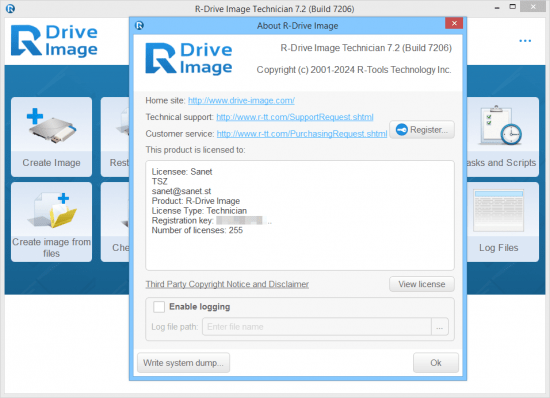Click the View license button
The image size is (550, 398).
point(422,284)
